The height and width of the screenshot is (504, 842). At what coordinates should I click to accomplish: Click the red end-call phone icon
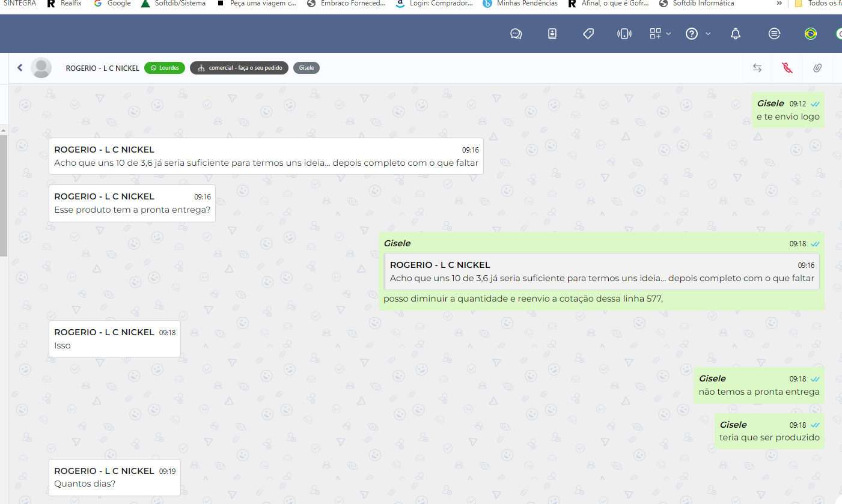787,68
